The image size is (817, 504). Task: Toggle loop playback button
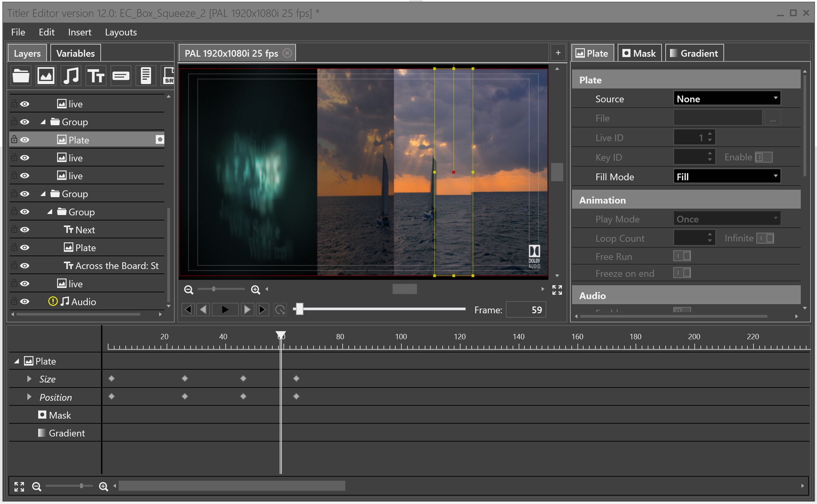click(x=280, y=310)
